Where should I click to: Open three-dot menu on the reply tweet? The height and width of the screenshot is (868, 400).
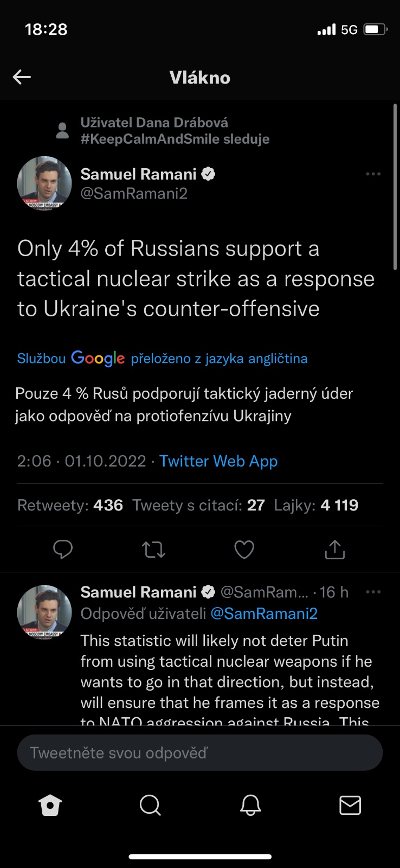[x=373, y=592]
